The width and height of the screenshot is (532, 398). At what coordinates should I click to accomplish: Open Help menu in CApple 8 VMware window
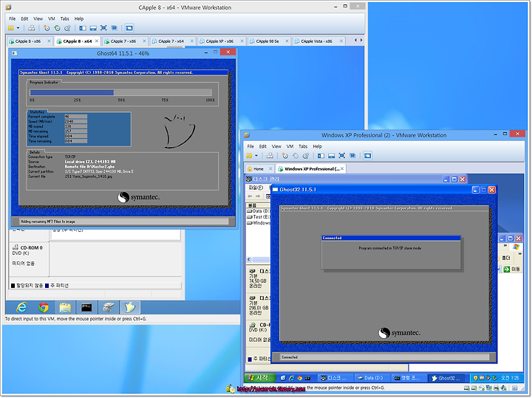pyautogui.click(x=79, y=18)
